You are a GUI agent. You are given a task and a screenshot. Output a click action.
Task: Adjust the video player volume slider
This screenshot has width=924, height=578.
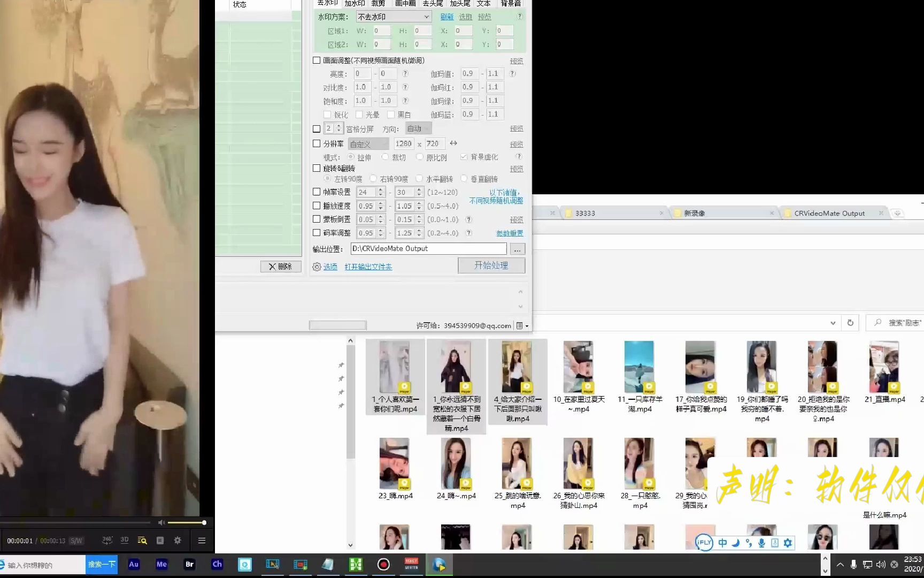pyautogui.click(x=187, y=522)
